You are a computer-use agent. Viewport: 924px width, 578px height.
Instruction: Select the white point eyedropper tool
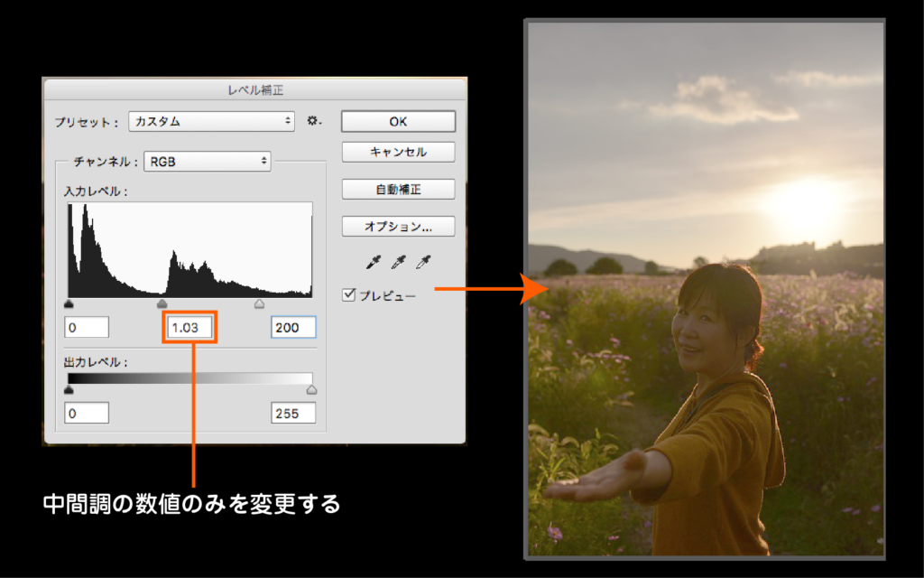[x=422, y=262]
